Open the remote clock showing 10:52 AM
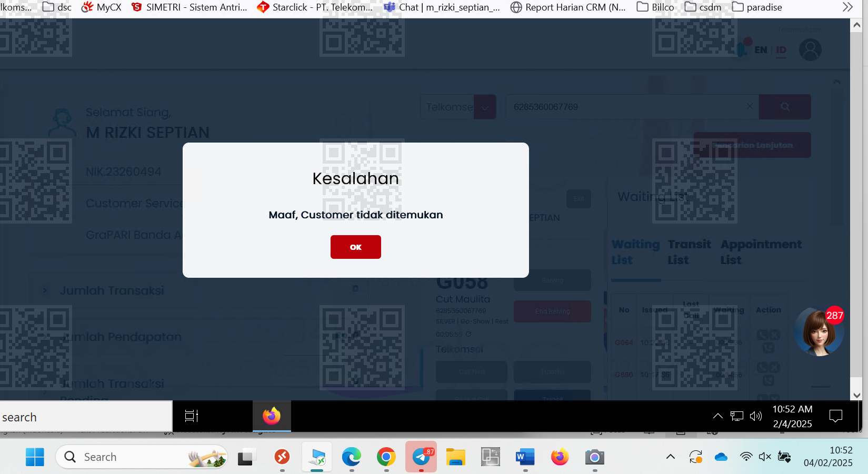Image resolution: width=868 pixels, height=474 pixels. 792,416
